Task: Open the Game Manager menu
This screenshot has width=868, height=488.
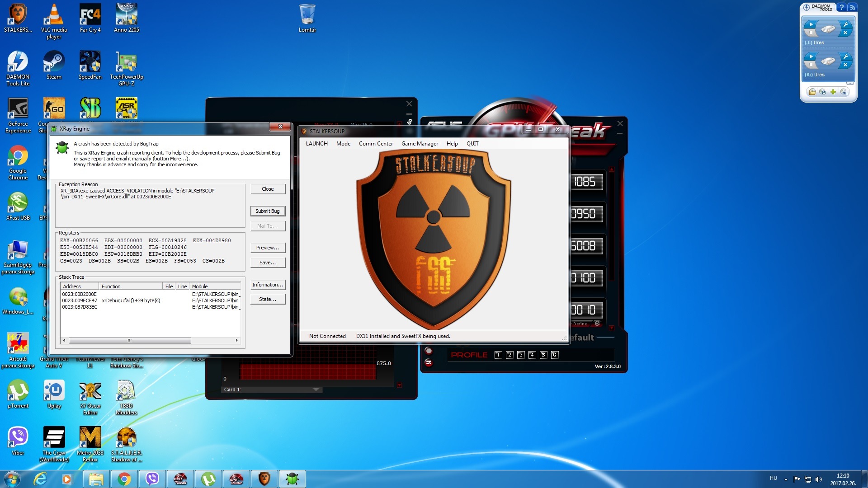Action: click(x=419, y=144)
